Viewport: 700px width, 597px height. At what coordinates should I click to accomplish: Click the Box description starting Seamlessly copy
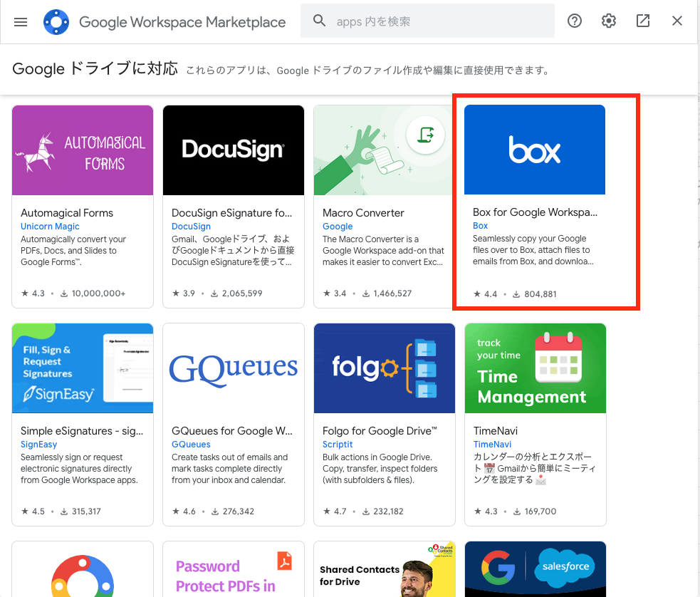(x=533, y=249)
